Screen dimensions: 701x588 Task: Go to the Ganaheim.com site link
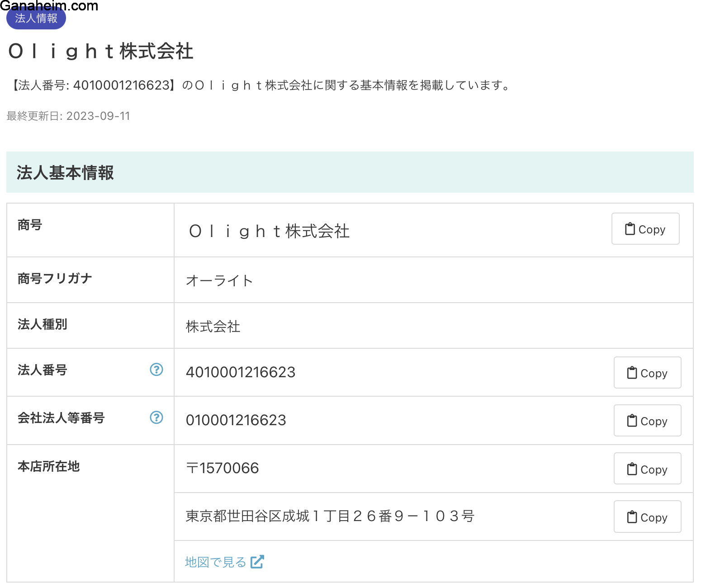click(x=49, y=5)
